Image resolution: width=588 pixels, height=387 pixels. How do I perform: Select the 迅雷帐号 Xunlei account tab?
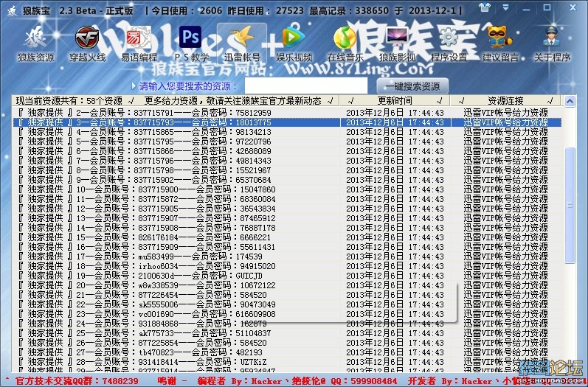point(242,44)
